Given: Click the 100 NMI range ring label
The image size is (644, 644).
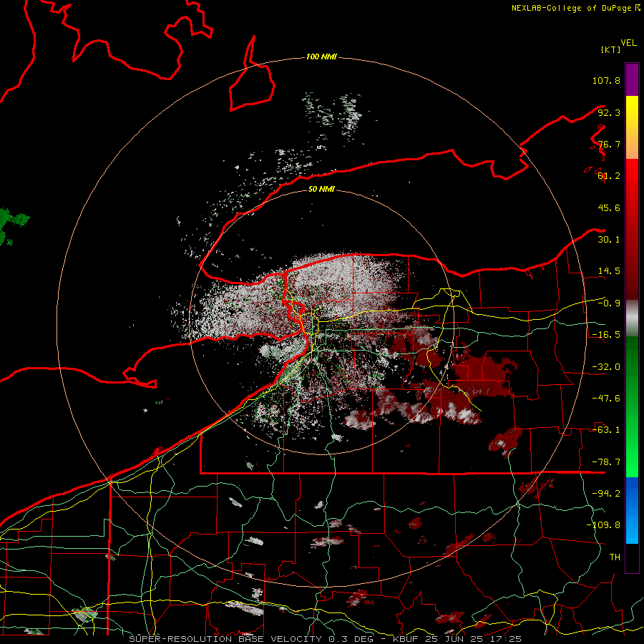Looking at the screenshot, I should tap(321, 57).
